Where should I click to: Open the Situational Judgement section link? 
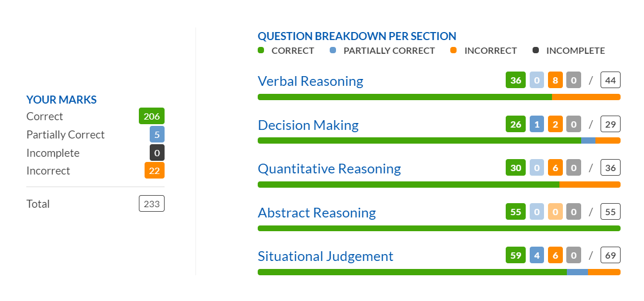point(326,256)
